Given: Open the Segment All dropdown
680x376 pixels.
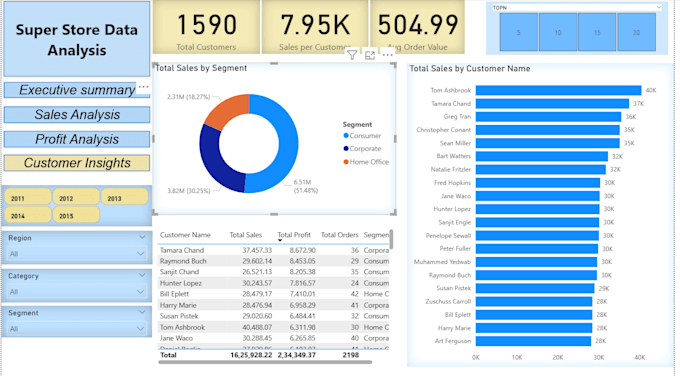Looking at the screenshot, I should [x=76, y=329].
